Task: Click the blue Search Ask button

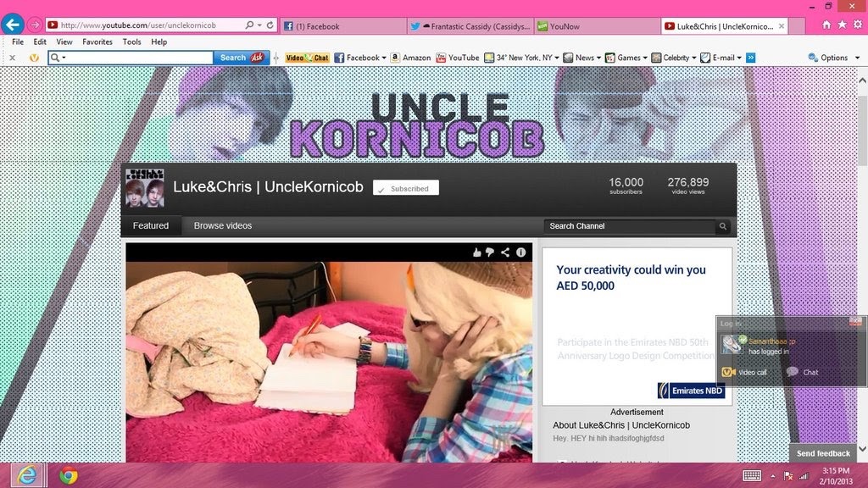Action: click(242, 58)
